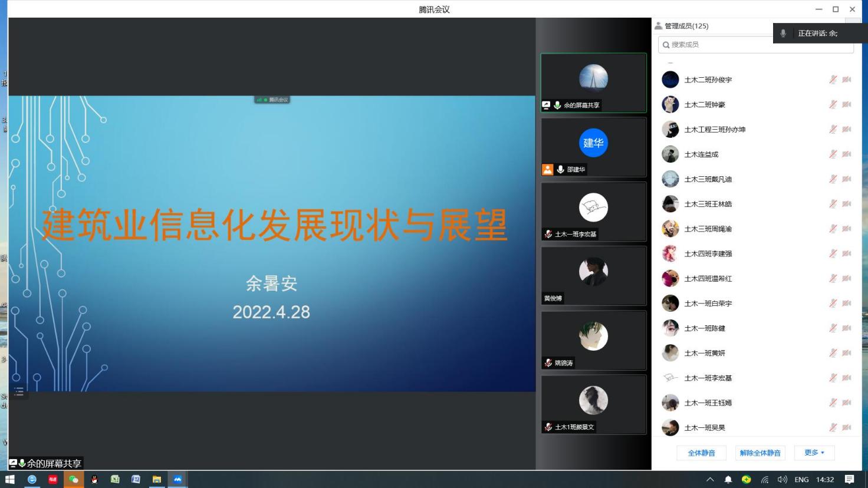
Task: Click Tencent Meeting icon in taskbar
Action: (x=177, y=479)
